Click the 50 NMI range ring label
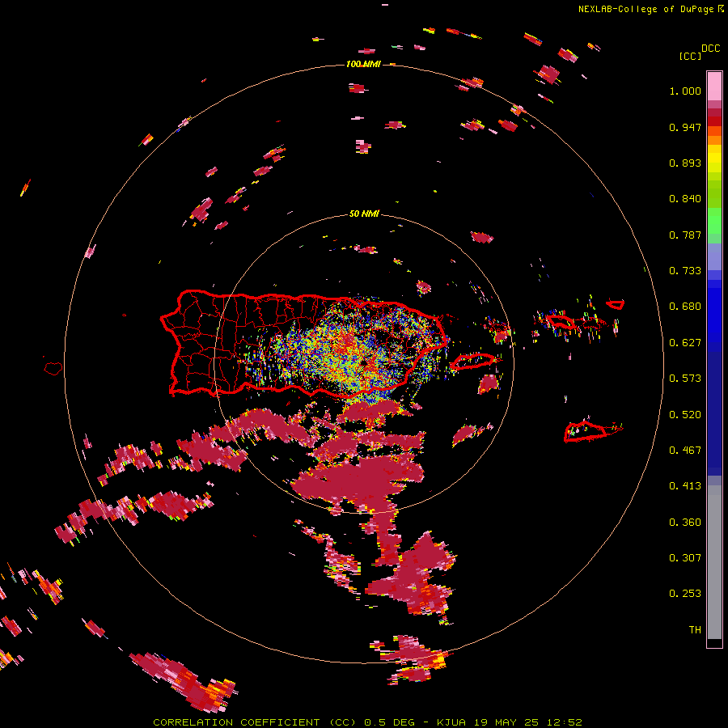Image resolution: width=728 pixels, height=728 pixels. point(364,214)
